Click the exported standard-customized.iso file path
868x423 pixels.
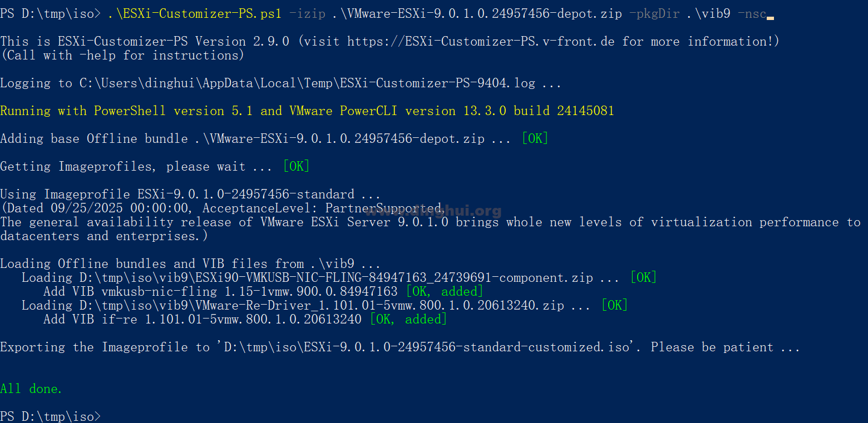tap(428, 347)
